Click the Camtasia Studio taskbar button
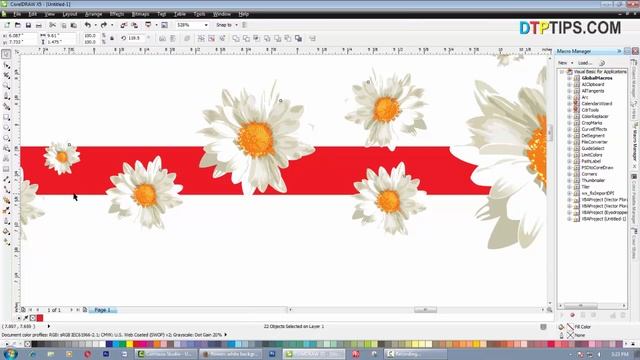This screenshot has width=640, height=360. [x=167, y=354]
